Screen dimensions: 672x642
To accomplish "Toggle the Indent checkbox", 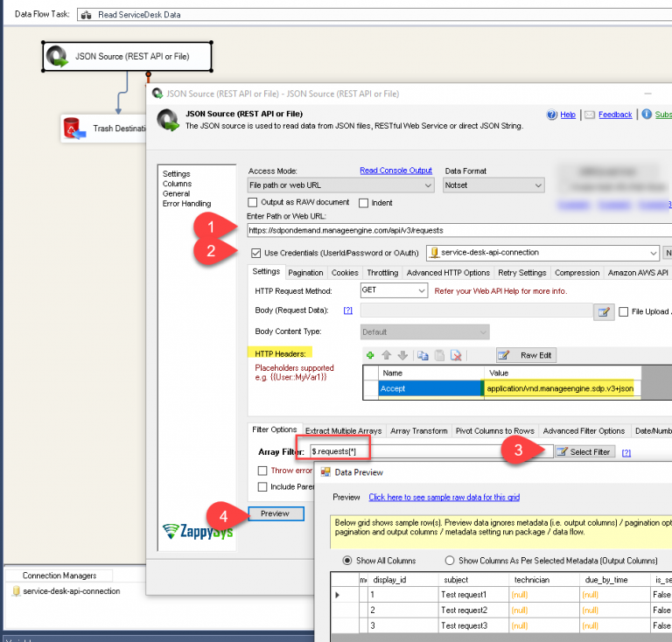I will click(x=363, y=203).
